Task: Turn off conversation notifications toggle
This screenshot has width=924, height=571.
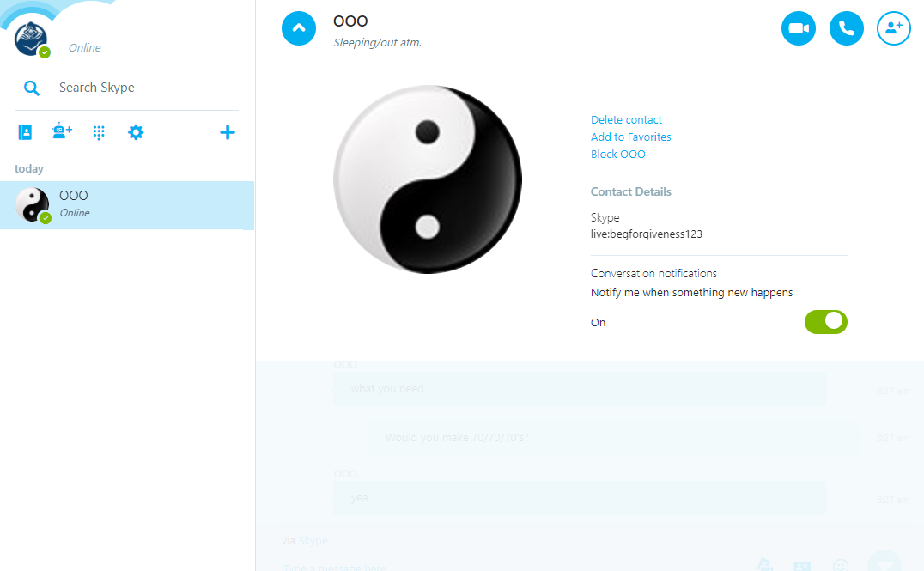Action: coord(825,322)
